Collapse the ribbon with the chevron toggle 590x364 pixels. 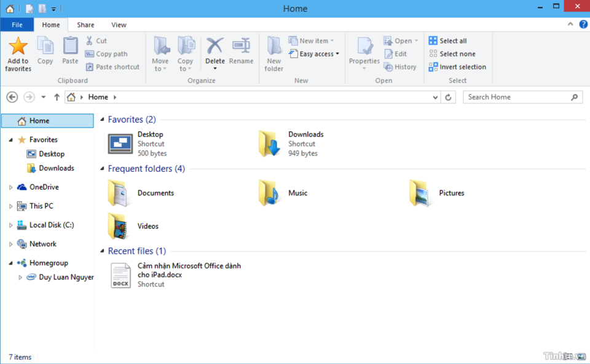click(570, 25)
